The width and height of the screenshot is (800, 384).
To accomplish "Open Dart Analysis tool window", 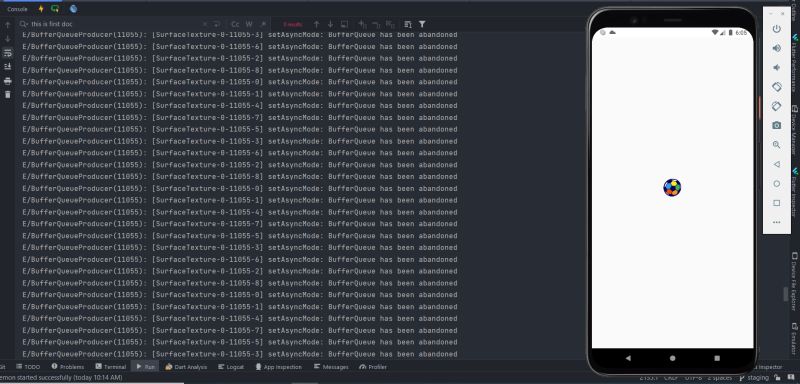I will 186,367.
